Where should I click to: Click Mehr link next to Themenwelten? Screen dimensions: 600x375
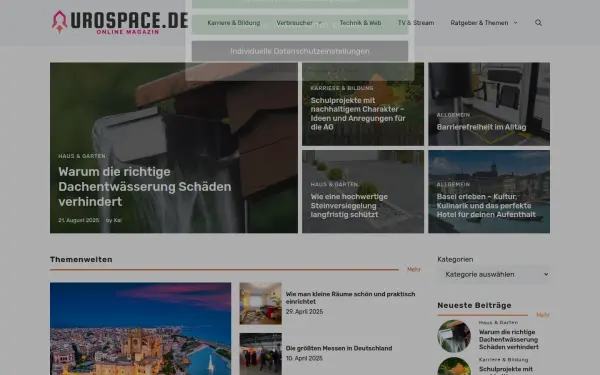(414, 269)
